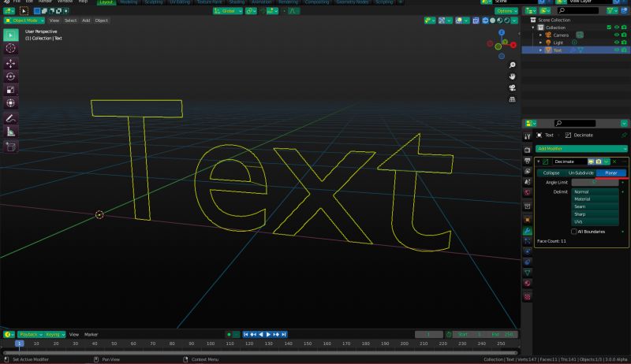The width and height of the screenshot is (631, 364).
Task: Hide the Camera with its eye icon
Action: [616, 35]
